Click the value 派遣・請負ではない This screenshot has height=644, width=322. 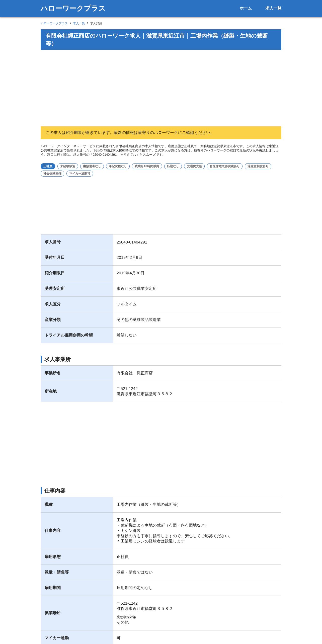pyautogui.click(x=135, y=572)
